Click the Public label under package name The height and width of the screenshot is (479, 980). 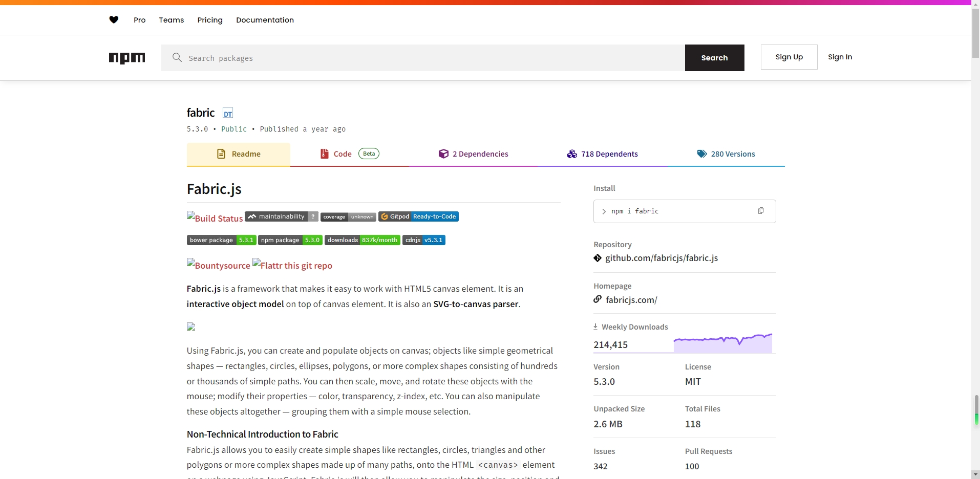(x=234, y=129)
